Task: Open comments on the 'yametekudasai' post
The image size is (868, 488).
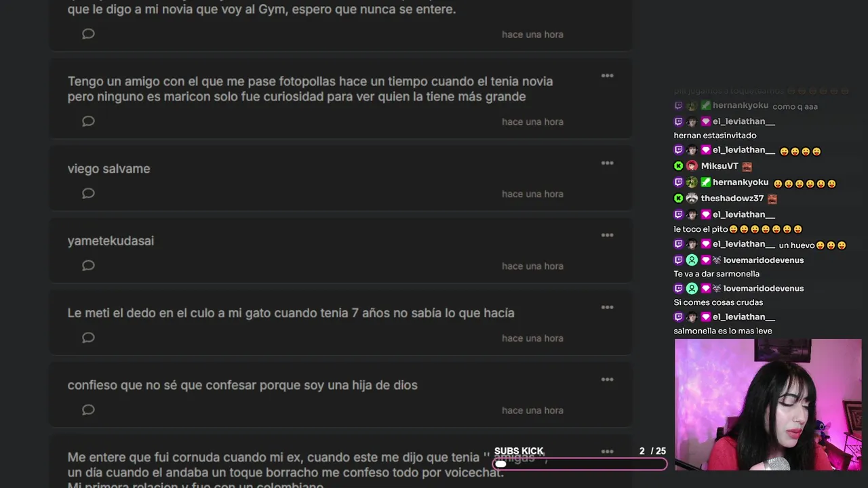Action: (88, 266)
